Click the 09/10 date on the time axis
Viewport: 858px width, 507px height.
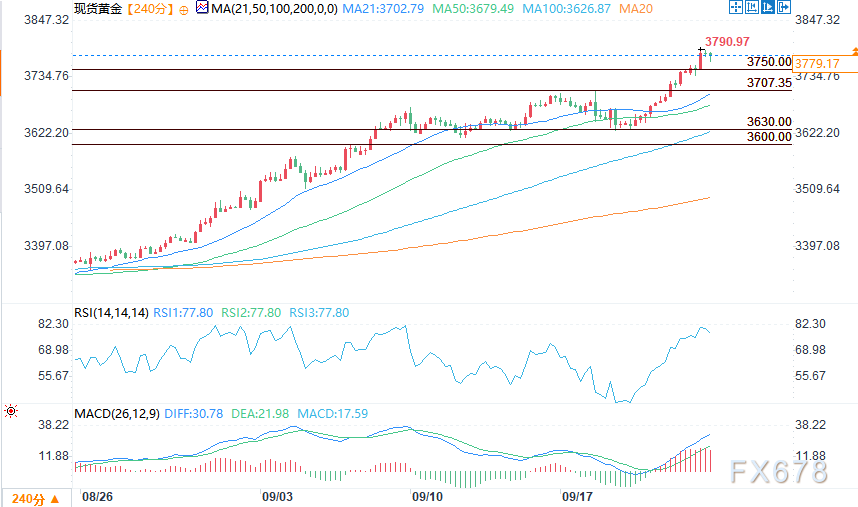[427, 495]
